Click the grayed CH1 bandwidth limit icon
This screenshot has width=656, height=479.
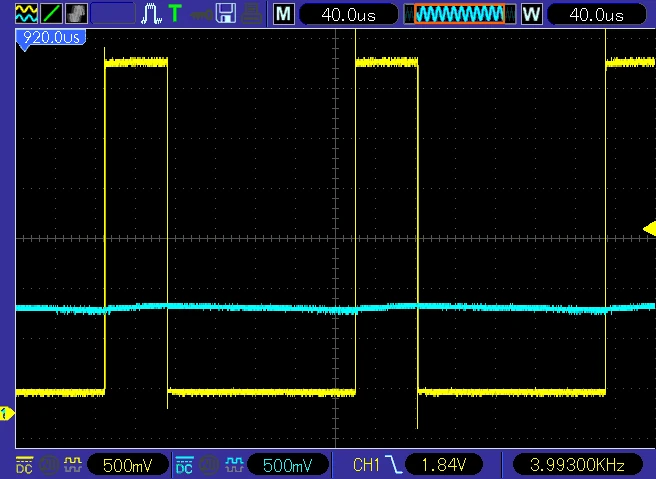(49, 464)
